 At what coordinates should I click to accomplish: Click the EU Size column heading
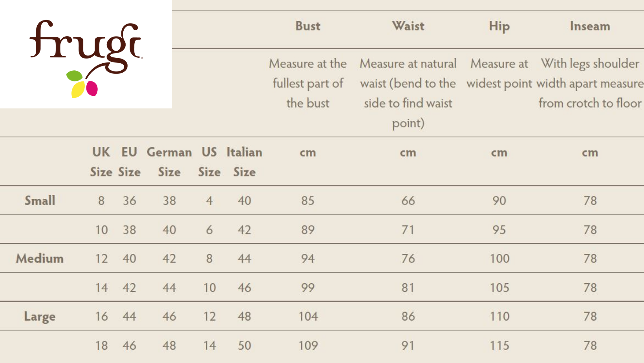click(x=129, y=162)
